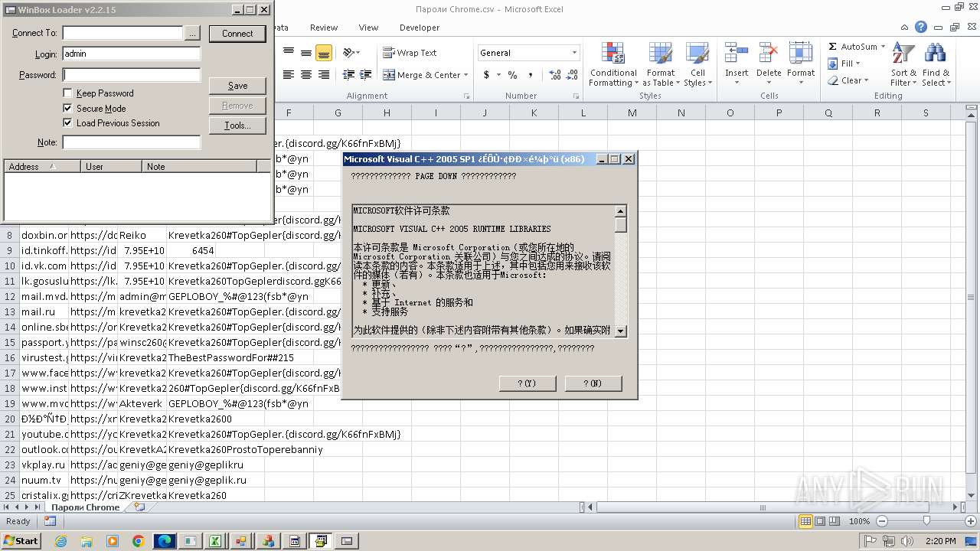Click the WinBox Password field
Viewport: 980px width, 551px height.
pos(132,75)
